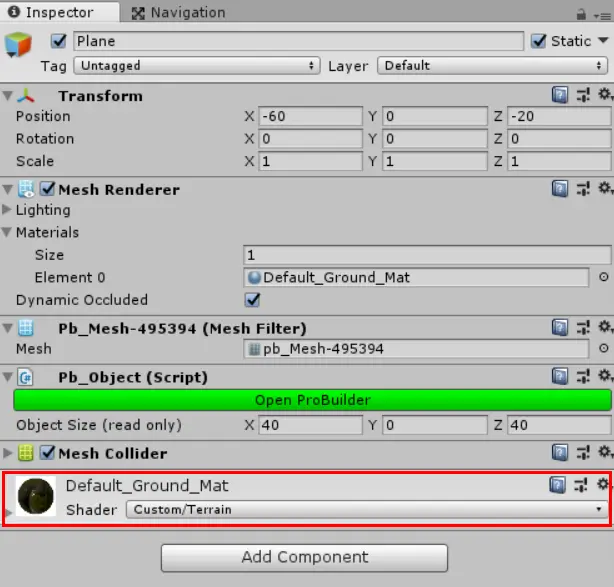Click the Plane object name field

click(298, 41)
